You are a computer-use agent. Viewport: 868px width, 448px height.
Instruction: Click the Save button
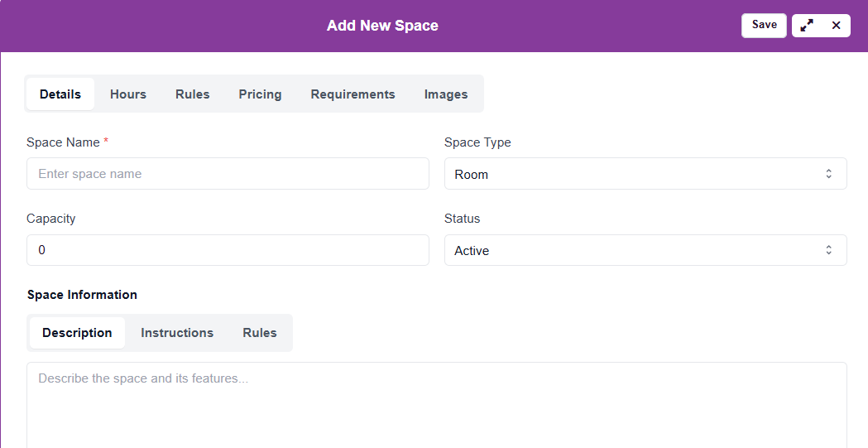tap(764, 25)
